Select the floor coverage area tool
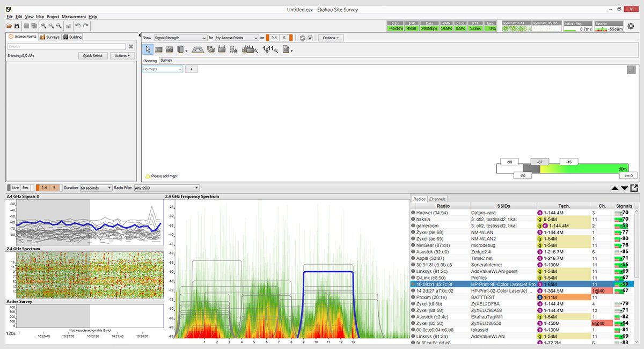644x349 pixels. 197,49
